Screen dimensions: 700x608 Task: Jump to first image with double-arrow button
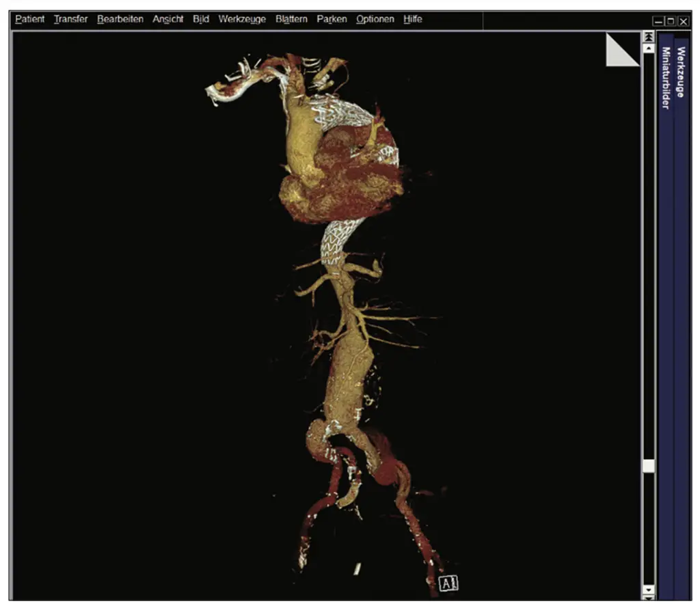click(648, 37)
